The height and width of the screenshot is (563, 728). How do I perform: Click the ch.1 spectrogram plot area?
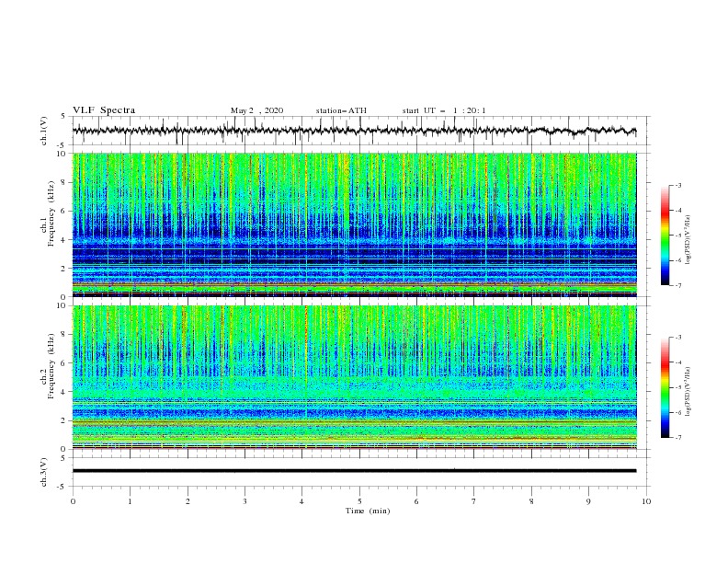click(x=355, y=224)
